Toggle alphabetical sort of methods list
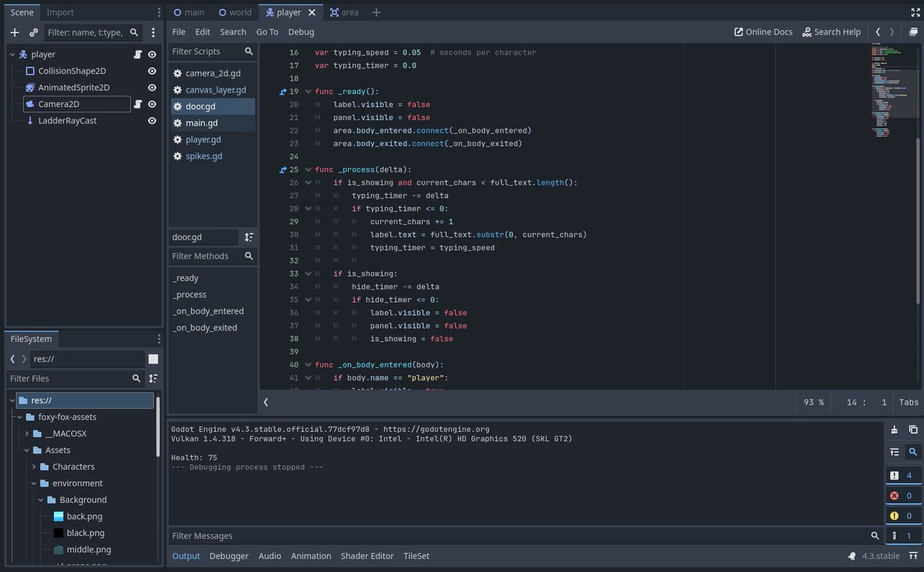 [x=249, y=237]
